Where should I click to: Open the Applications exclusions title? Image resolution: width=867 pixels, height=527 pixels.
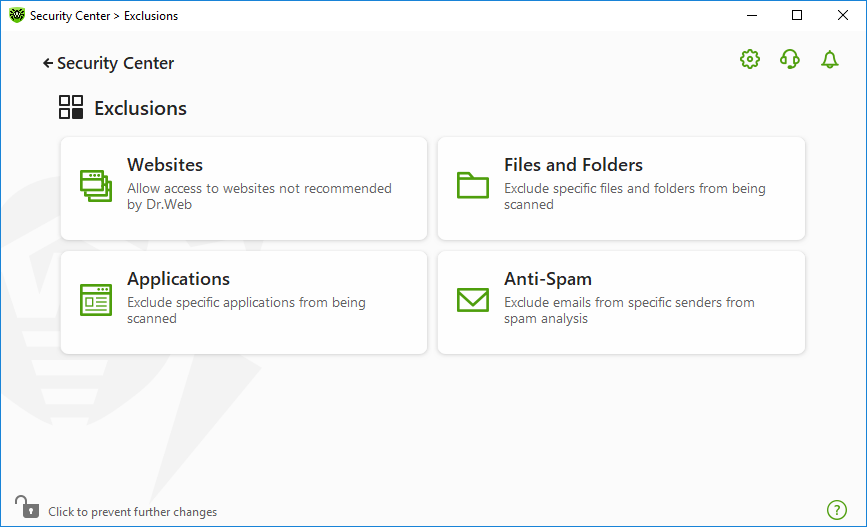(x=178, y=279)
